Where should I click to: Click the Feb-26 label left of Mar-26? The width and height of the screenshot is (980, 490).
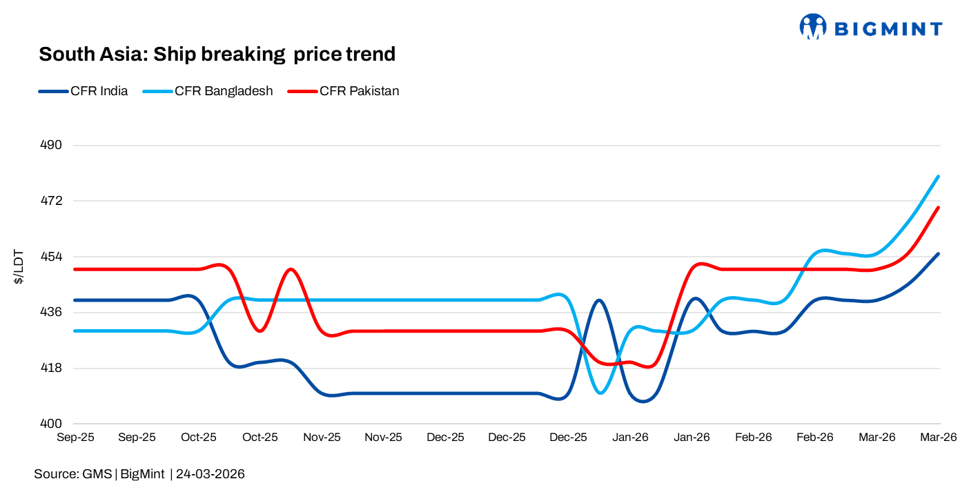(814, 438)
